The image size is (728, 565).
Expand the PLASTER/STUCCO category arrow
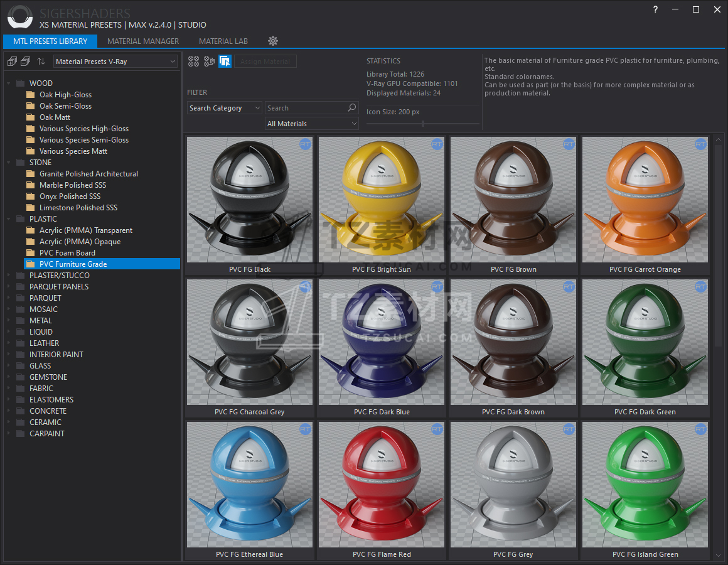(9, 276)
